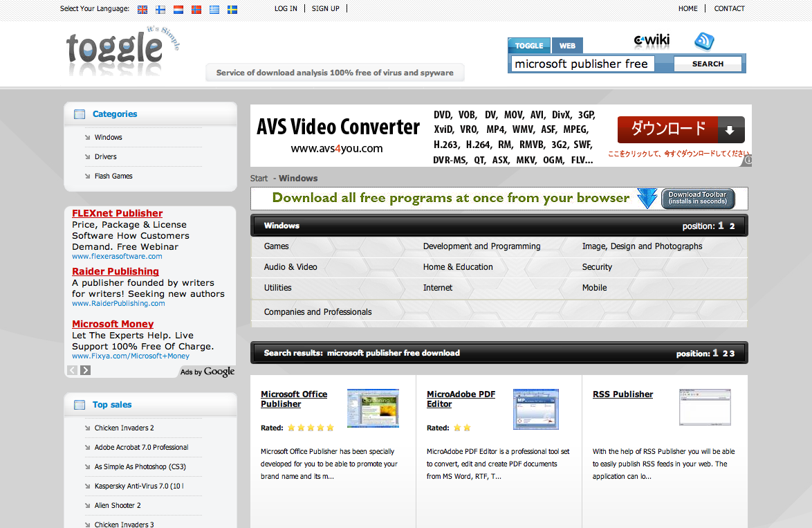Open the e-wiki logo link
This screenshot has width=812, height=528.
(x=652, y=40)
